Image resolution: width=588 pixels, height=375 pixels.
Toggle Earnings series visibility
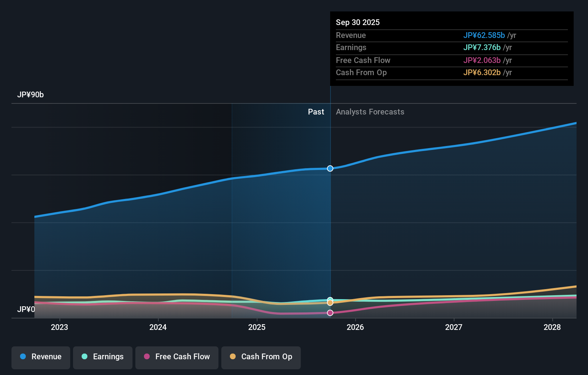point(102,357)
